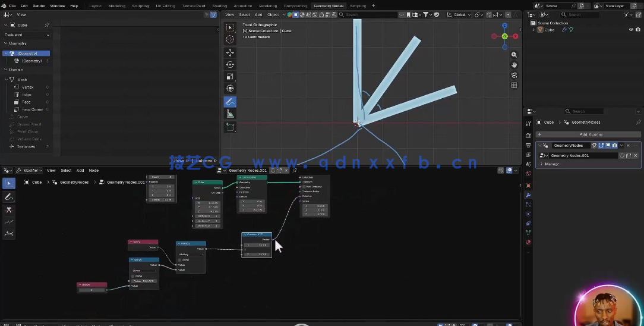The width and height of the screenshot is (644, 326).
Task: Select the Add Cube tool in the viewport
Action: (x=230, y=127)
